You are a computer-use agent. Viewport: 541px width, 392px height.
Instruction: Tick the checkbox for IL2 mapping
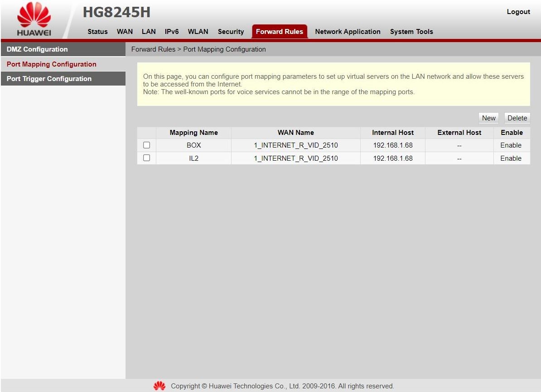click(x=146, y=158)
